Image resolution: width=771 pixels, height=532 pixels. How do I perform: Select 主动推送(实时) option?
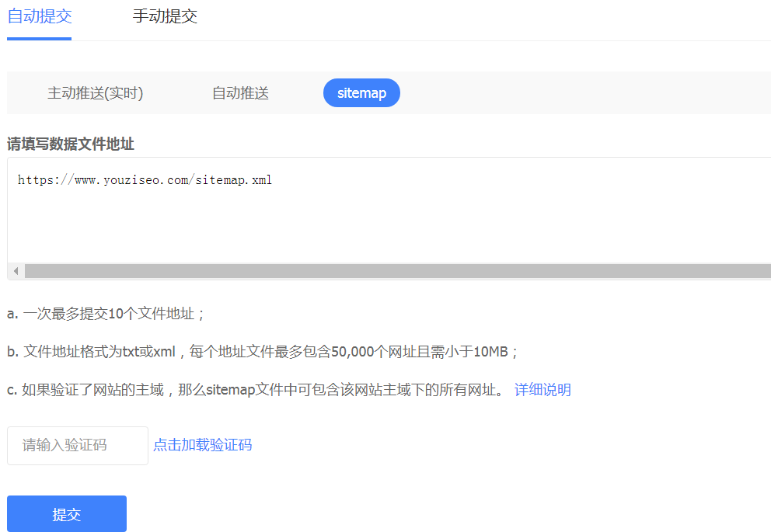(96, 93)
